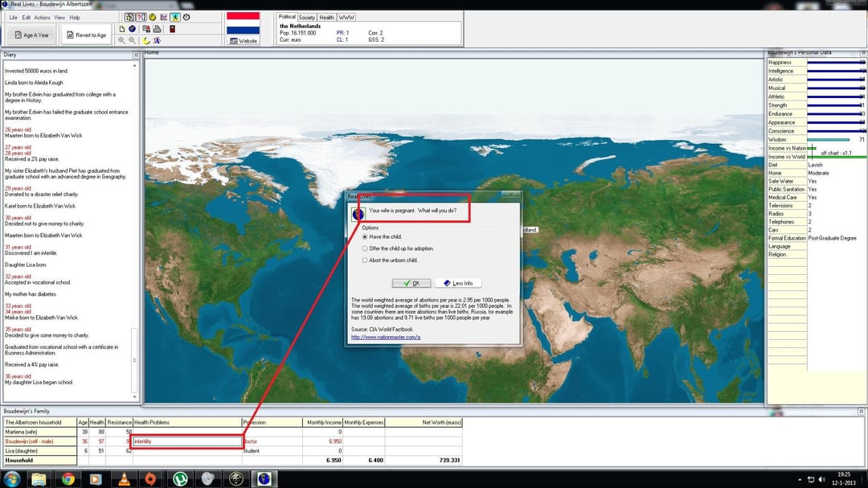The image size is (868, 488).
Task: Click the Net Worth (euros) column header
Action: (424, 423)
